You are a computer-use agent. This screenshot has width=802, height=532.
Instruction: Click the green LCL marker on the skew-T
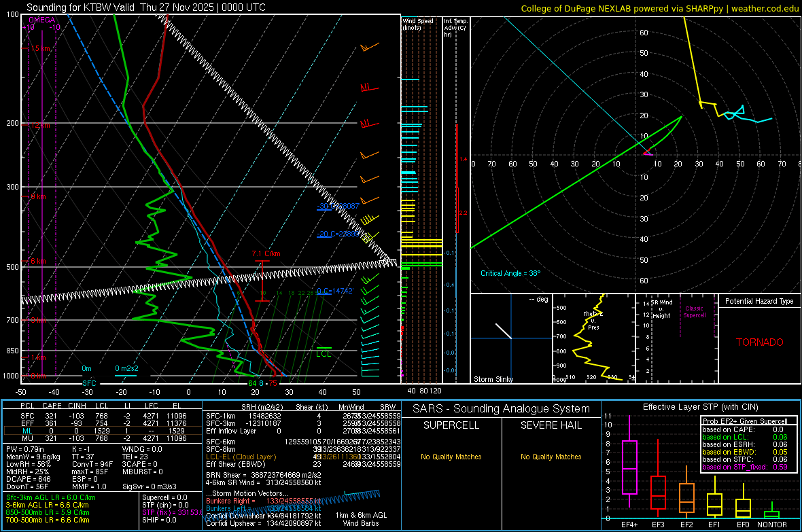tap(324, 353)
